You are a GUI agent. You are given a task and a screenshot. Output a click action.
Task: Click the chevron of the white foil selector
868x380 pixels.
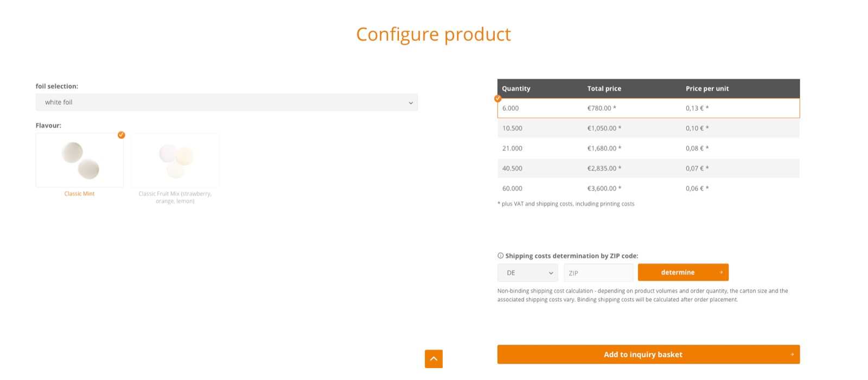[411, 103]
